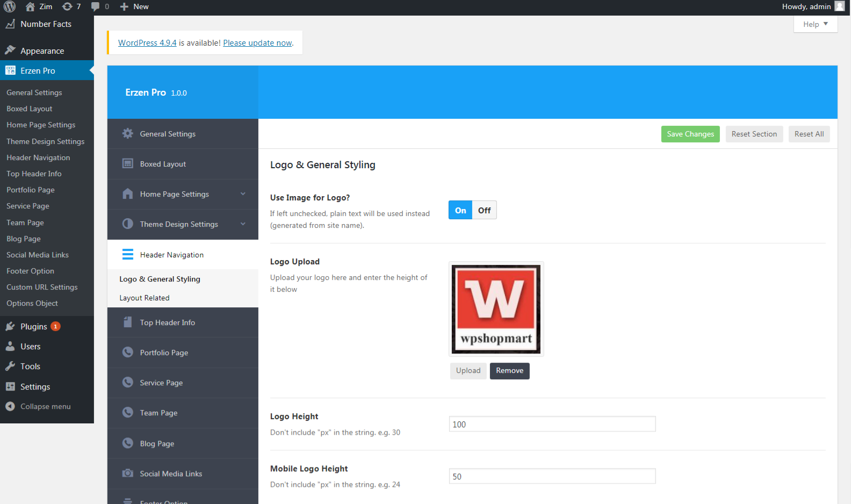This screenshot has width=851, height=504.
Task: Open Blog Page in WordPress sidebar
Action: (x=24, y=239)
